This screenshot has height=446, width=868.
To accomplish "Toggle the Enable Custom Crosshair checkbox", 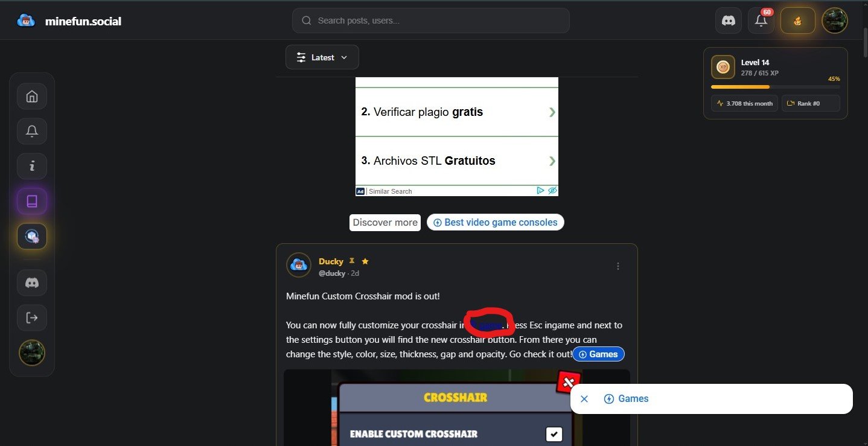I will pos(554,434).
